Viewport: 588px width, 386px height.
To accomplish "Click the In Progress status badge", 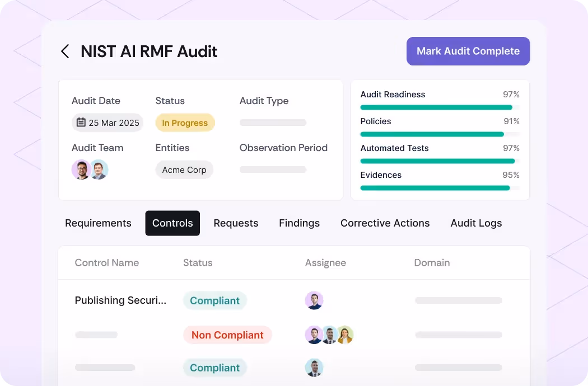I will pos(185,123).
